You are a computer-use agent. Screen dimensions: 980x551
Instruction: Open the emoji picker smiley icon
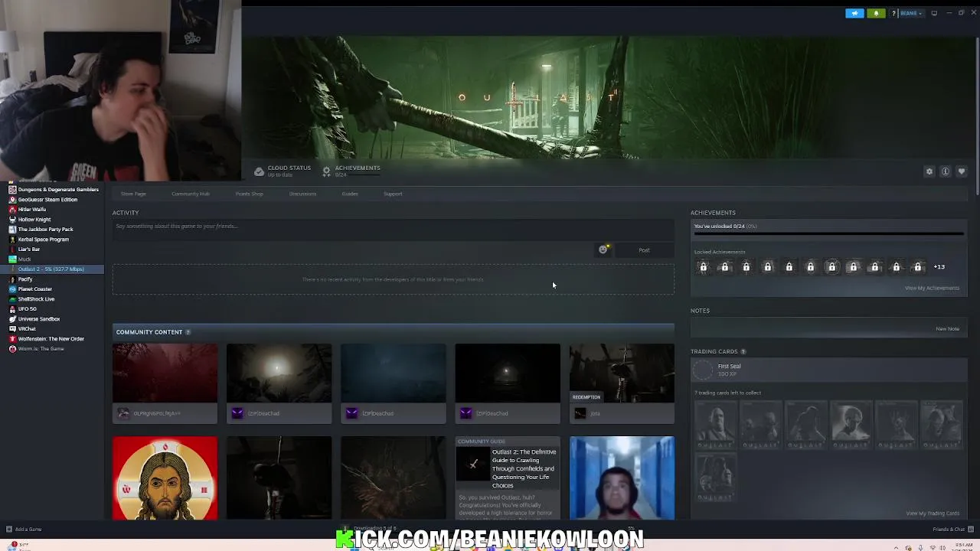point(603,249)
